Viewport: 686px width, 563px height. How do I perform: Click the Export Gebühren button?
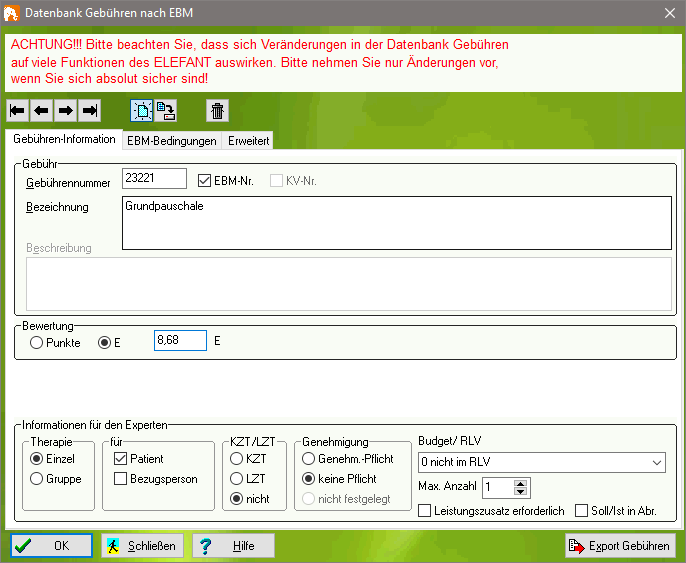620,546
